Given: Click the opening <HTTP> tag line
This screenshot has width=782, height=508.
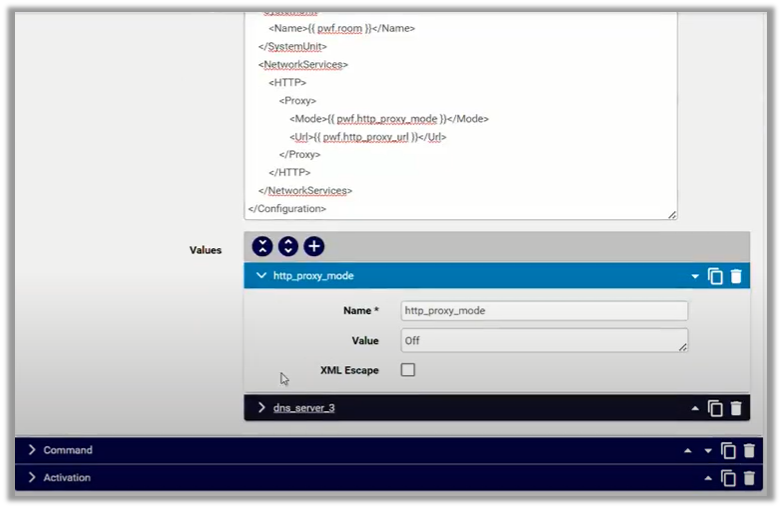Looking at the screenshot, I should [287, 82].
